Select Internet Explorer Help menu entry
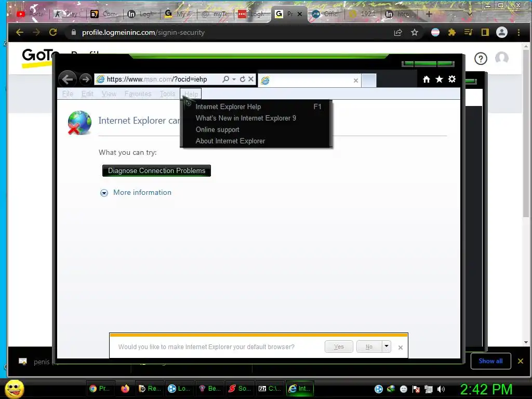Image resolution: width=532 pixels, height=399 pixels. click(x=256, y=107)
